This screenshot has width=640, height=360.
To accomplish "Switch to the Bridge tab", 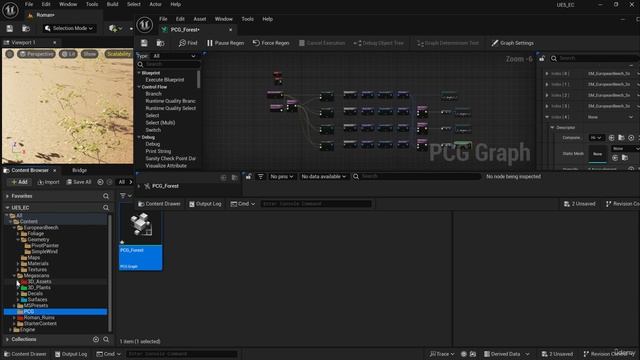I will click(x=79, y=170).
